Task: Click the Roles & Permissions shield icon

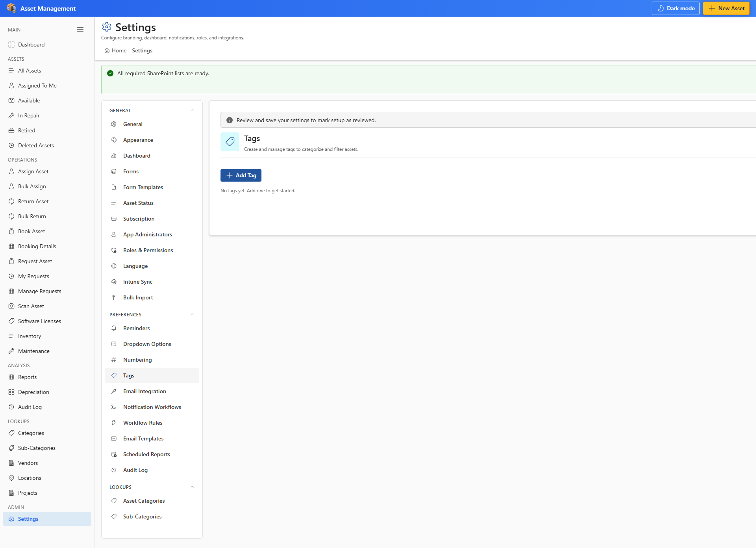Action: click(114, 250)
